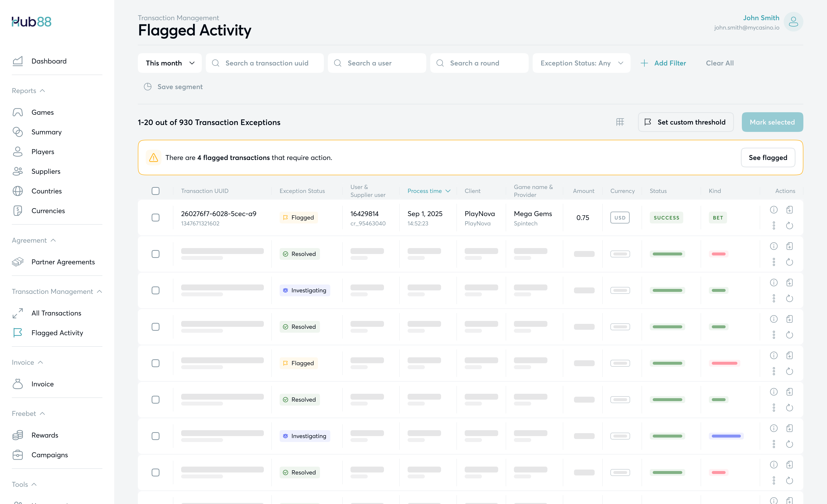This screenshot has height=504, width=827.
Task: Check the box for transaction 260276f7-6028-5cec-a9
Action: coord(155,218)
